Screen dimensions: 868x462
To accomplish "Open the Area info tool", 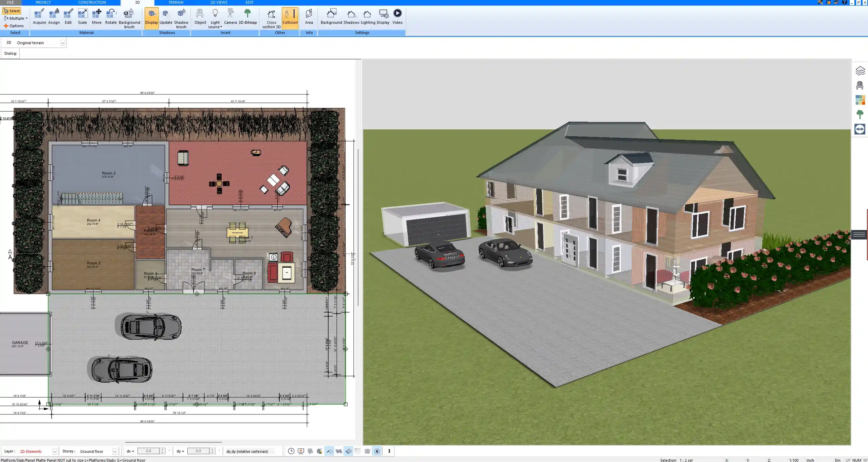I will tap(309, 17).
